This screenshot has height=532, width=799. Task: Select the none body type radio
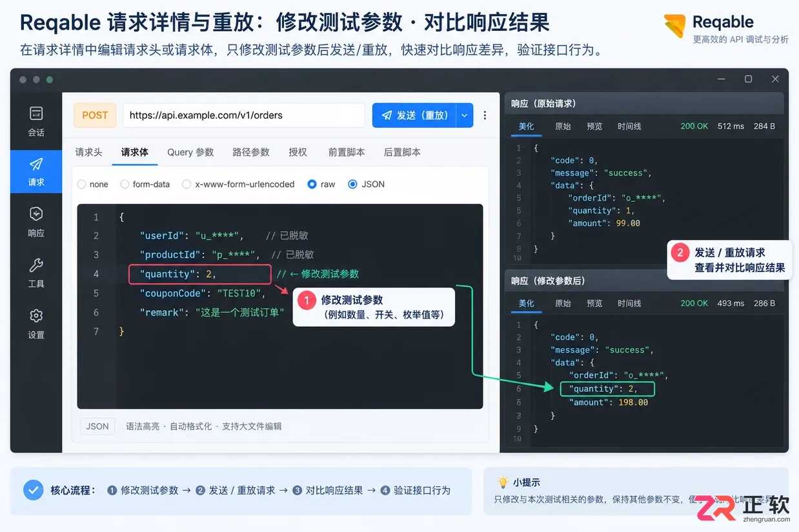pyautogui.click(x=81, y=184)
